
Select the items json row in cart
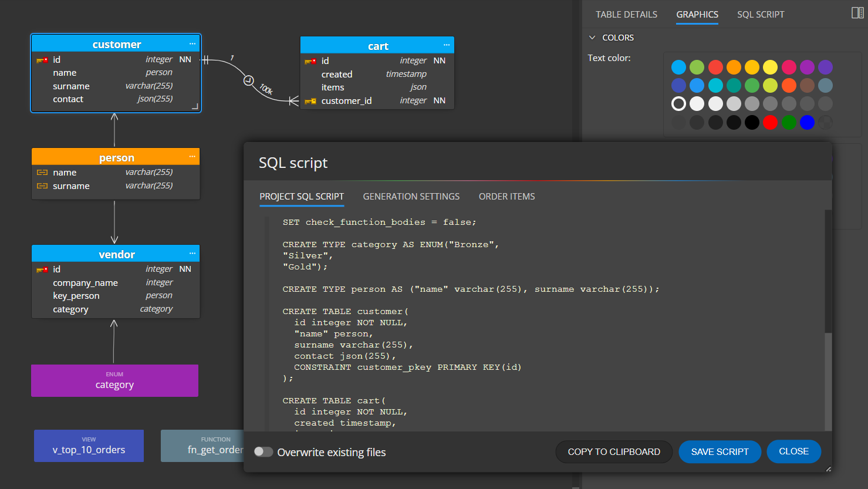click(x=377, y=87)
